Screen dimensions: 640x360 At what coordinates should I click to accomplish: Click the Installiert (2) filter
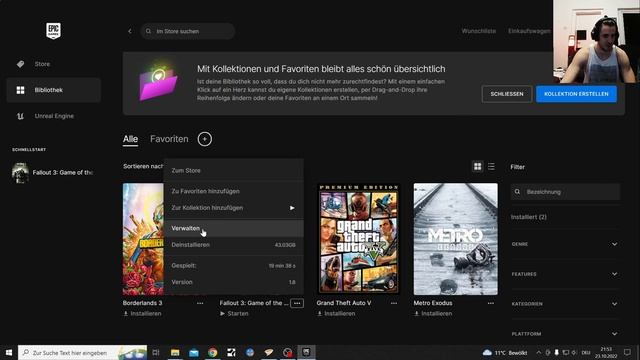coord(529,217)
